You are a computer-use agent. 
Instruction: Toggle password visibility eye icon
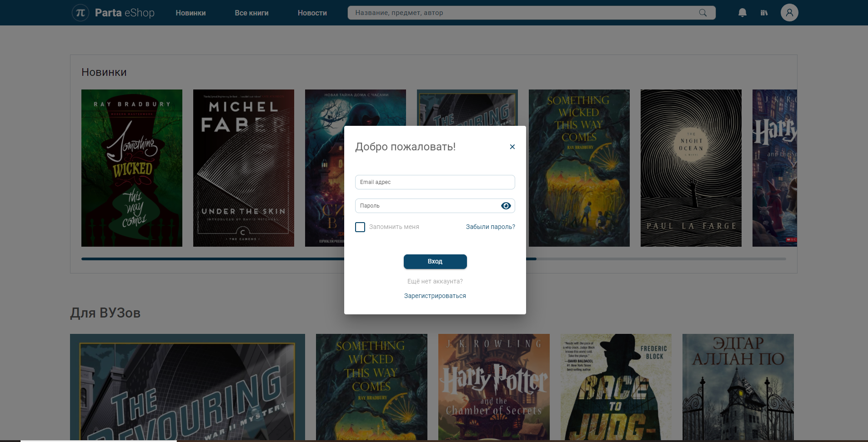tap(506, 206)
